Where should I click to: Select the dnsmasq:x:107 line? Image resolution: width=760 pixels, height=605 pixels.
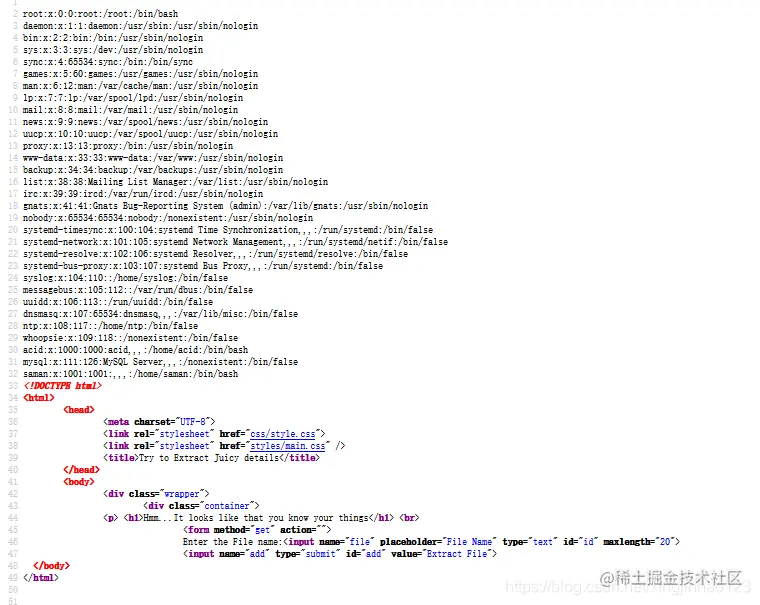coord(160,314)
